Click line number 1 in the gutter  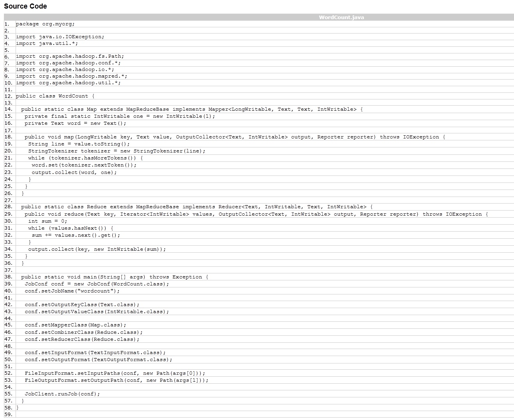pyautogui.click(x=7, y=24)
